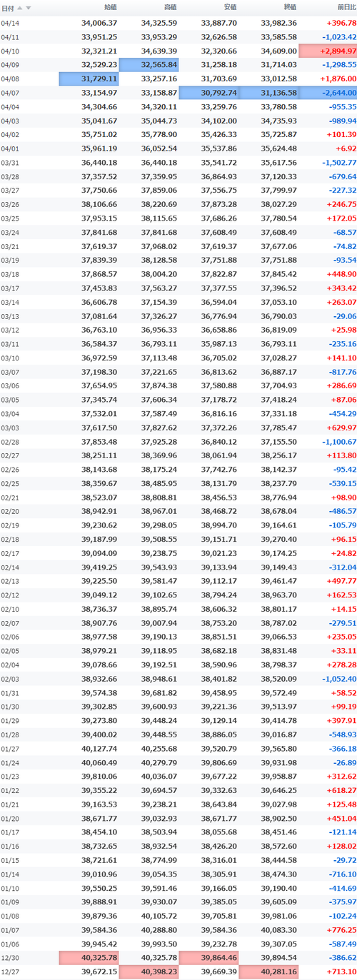This screenshot has height=980, width=357.
Task: Select blue-highlighted low 30,792.74
Action: [x=208, y=93]
